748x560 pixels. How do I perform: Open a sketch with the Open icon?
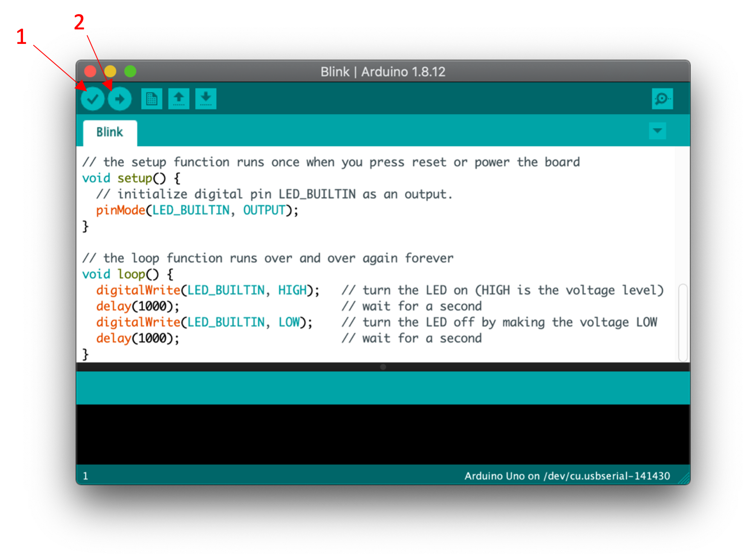tap(179, 99)
